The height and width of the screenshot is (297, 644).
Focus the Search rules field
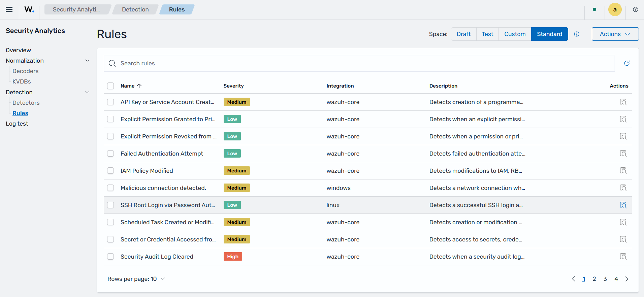click(x=359, y=63)
